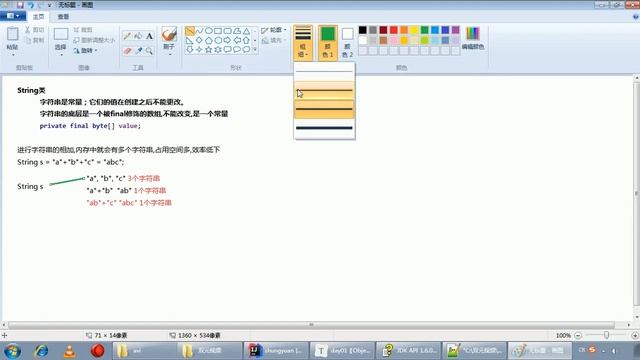Screen dimensions: 640x360
Task: Select the Eraser tool
Action: coord(127,51)
